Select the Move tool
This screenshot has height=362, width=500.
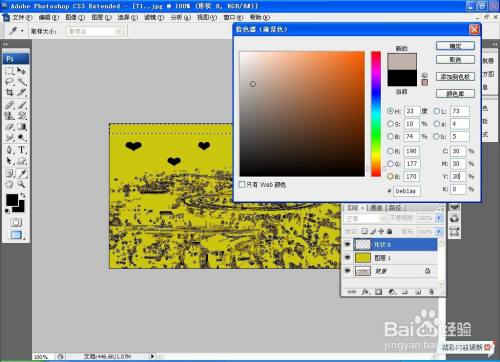coord(22,71)
